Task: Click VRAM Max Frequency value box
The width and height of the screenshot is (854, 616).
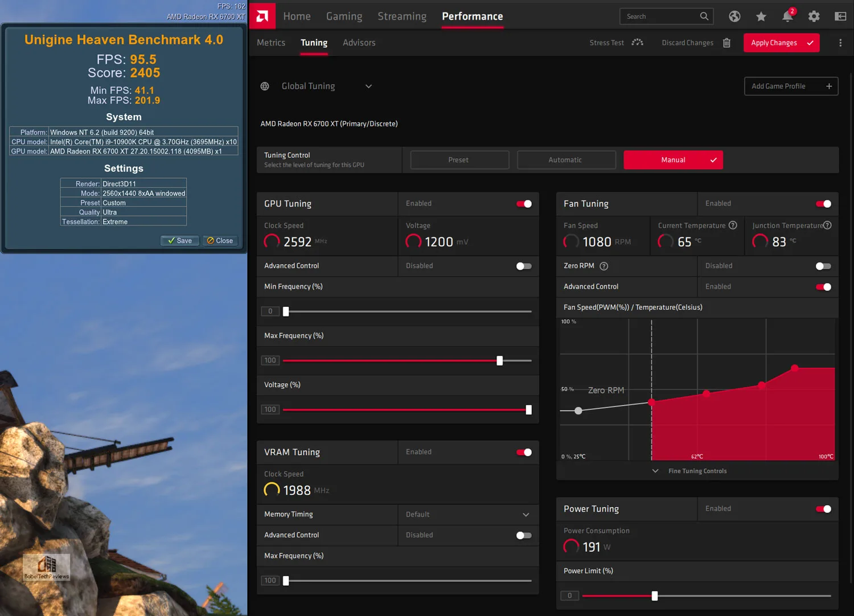Action: coord(270,581)
